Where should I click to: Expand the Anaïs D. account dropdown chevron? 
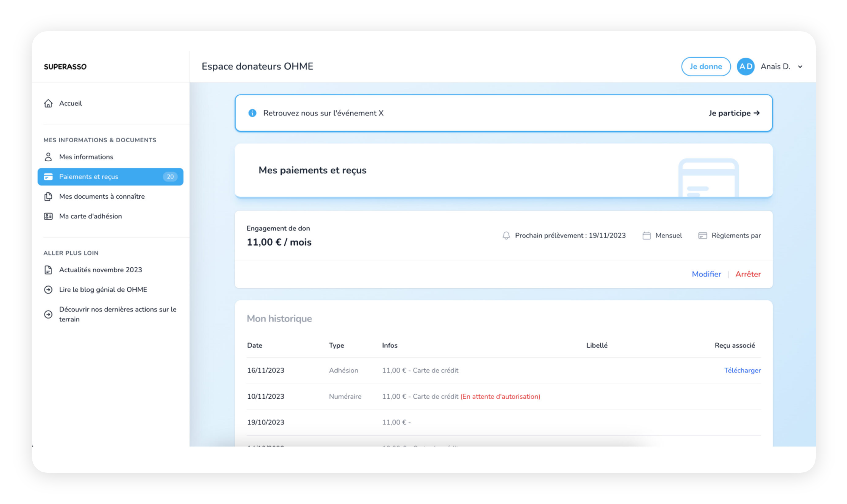[800, 67]
